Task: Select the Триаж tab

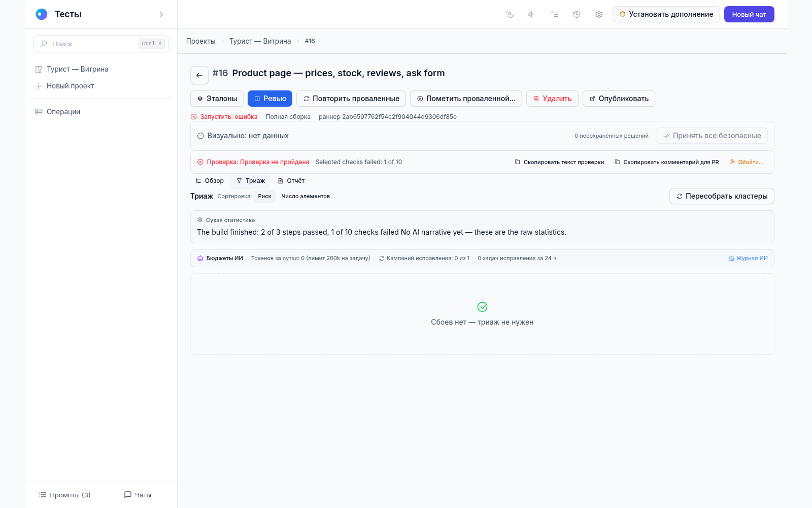Action: point(251,181)
